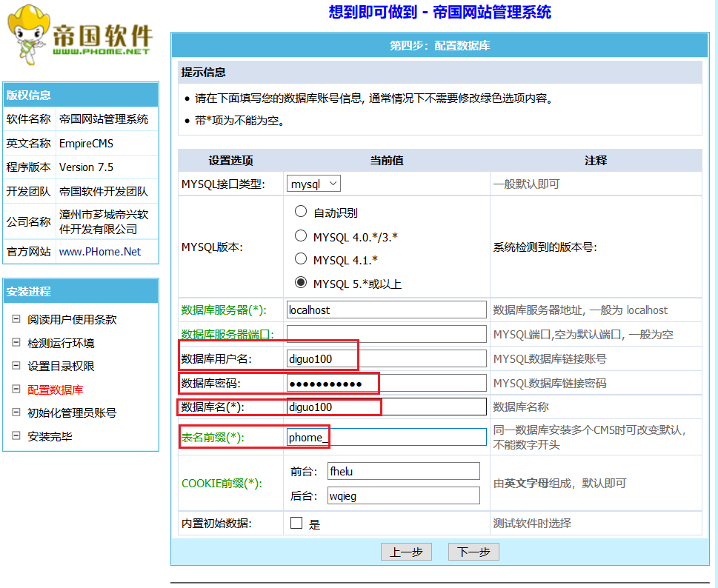Focus the 表名前缀 phome_ field

pyautogui.click(x=387, y=437)
